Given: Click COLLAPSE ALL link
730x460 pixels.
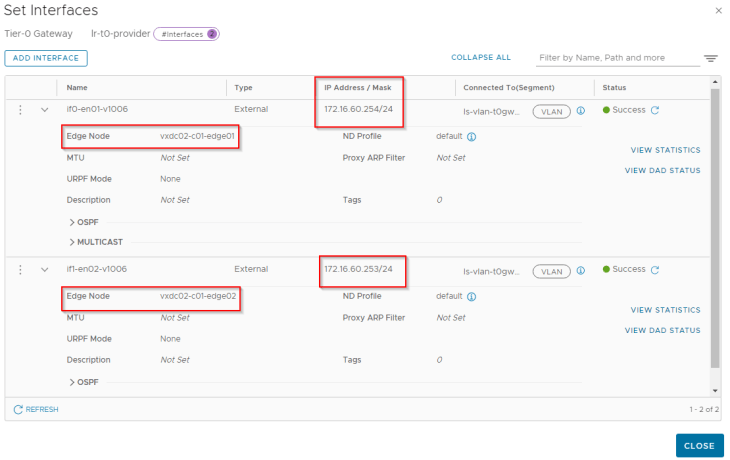Looking at the screenshot, I should pos(481,57).
